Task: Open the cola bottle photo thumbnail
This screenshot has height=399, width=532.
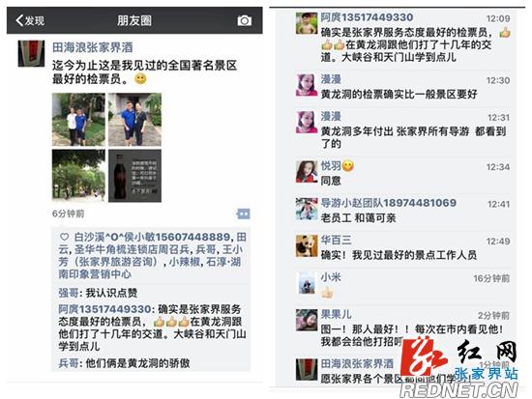Action: click(134, 176)
